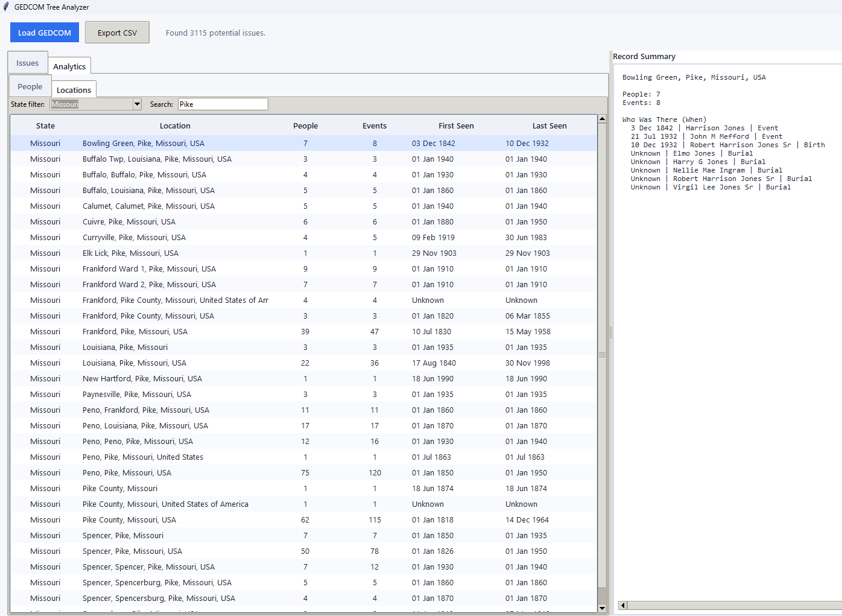842x616 pixels.
Task: Sort by the People column header
Action: 305,126
